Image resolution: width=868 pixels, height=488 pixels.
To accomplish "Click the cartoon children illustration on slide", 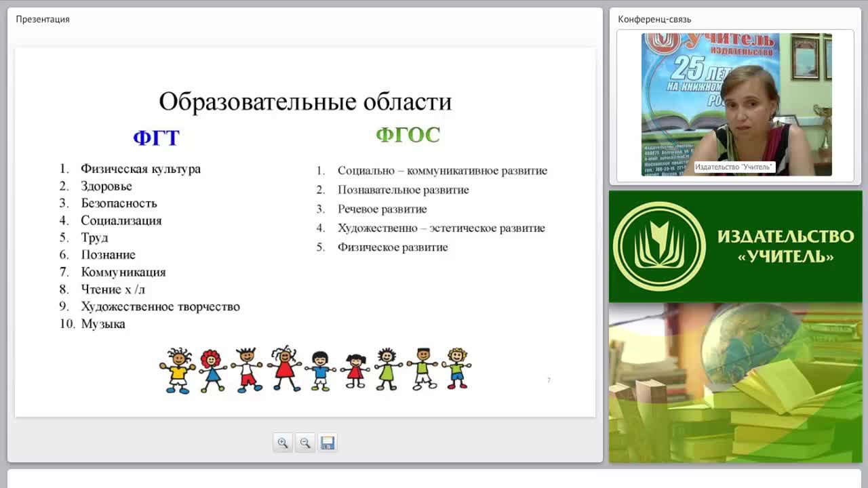I will click(315, 369).
